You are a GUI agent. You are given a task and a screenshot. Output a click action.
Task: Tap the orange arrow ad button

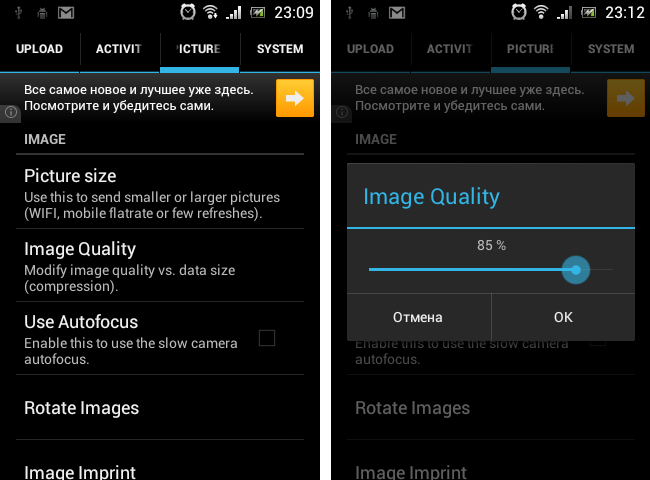[295, 98]
